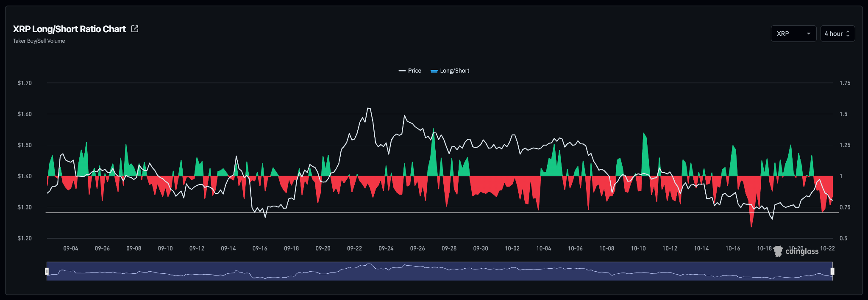Click the 1.25 ratio axis label
The image size is (868, 300).
[845, 145]
